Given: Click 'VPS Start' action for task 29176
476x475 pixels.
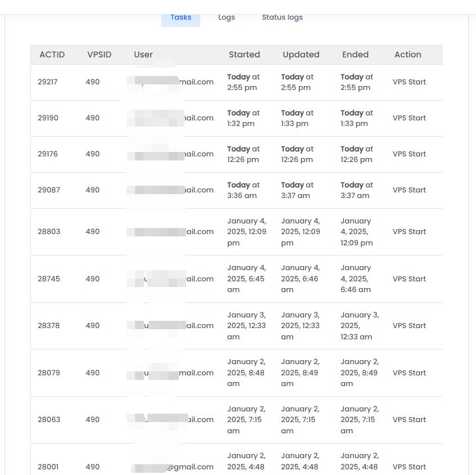Looking at the screenshot, I should (409, 154).
